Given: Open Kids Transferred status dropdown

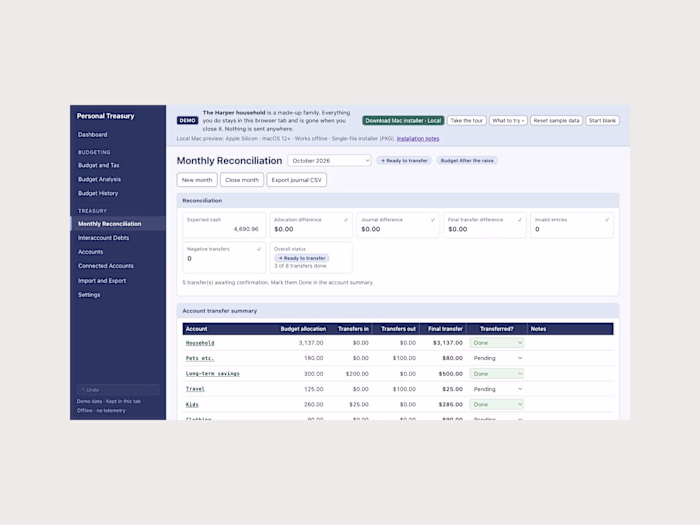Looking at the screenshot, I should (497, 404).
